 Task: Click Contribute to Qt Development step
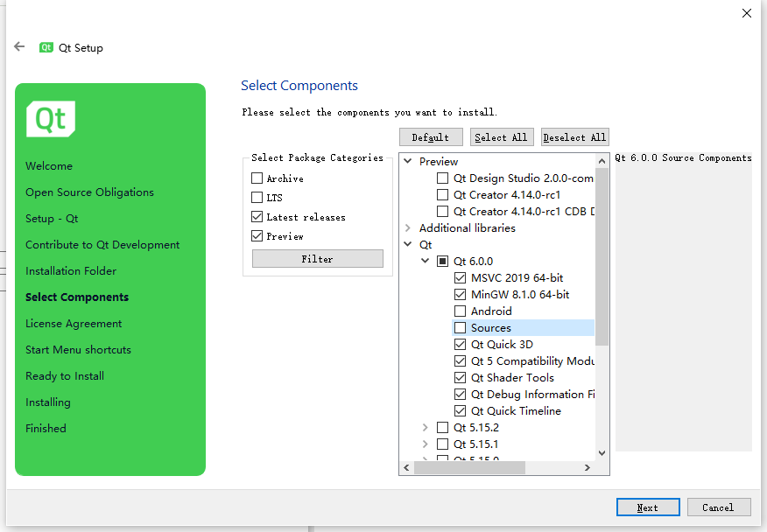point(102,244)
